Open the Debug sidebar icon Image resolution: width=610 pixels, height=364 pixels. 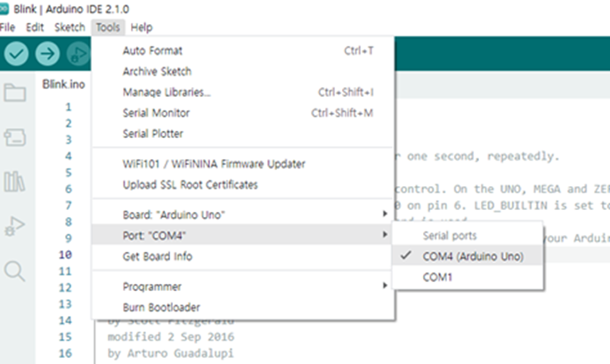pyautogui.click(x=15, y=226)
